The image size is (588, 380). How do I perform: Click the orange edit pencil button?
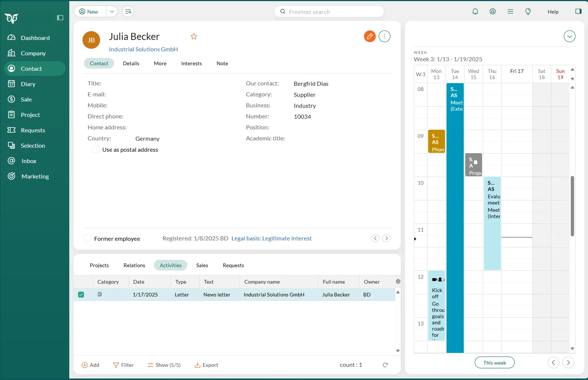[370, 36]
